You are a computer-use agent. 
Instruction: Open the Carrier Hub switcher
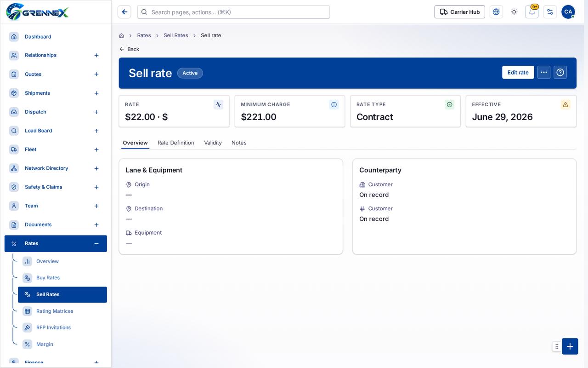click(459, 12)
